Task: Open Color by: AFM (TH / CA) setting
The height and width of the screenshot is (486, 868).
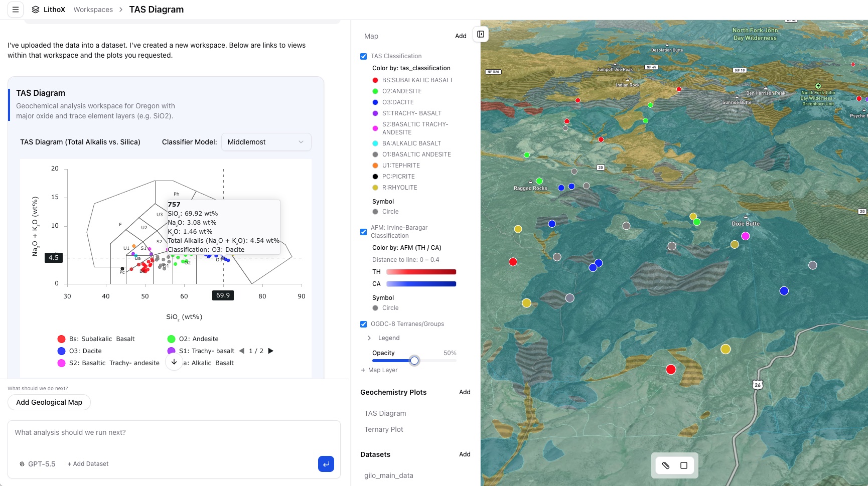Action: click(x=407, y=248)
